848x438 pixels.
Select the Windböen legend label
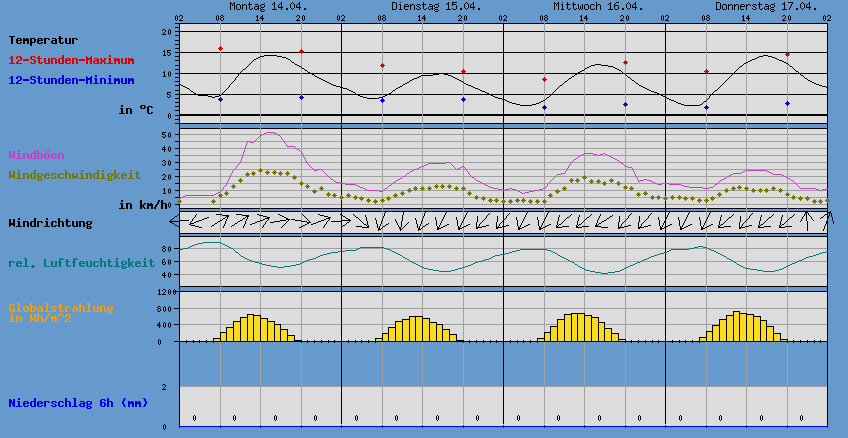(39, 155)
